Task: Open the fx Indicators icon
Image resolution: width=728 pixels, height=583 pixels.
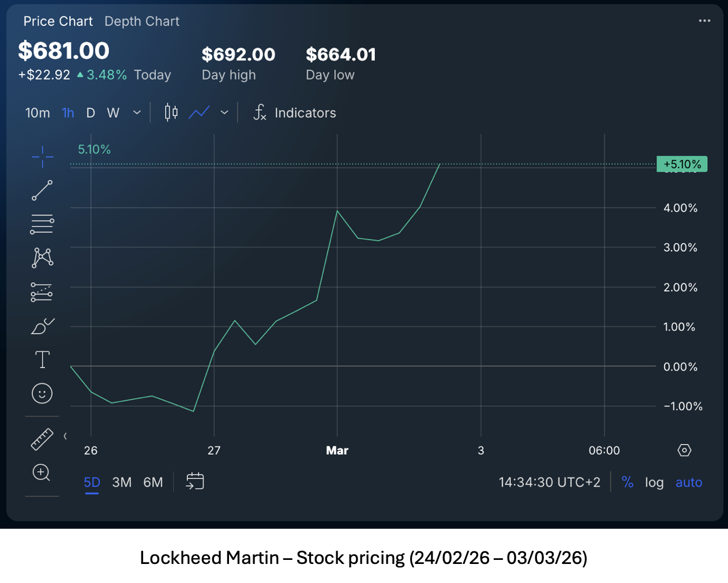Action: pyautogui.click(x=260, y=113)
